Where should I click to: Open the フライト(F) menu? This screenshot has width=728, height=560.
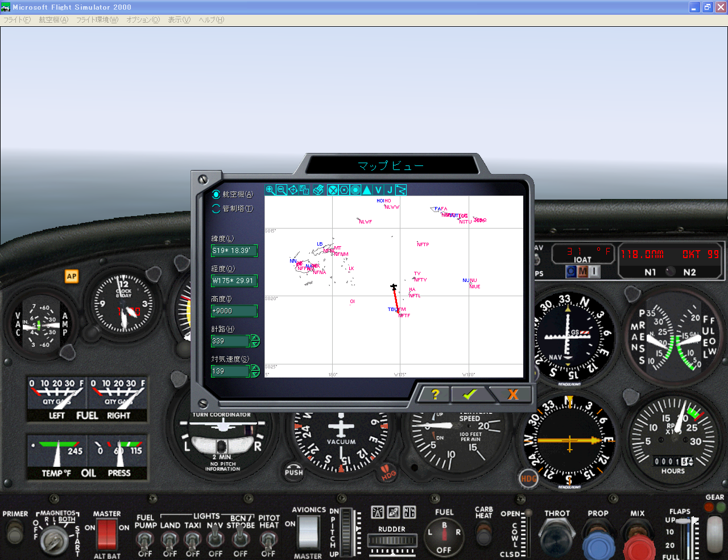click(x=17, y=20)
